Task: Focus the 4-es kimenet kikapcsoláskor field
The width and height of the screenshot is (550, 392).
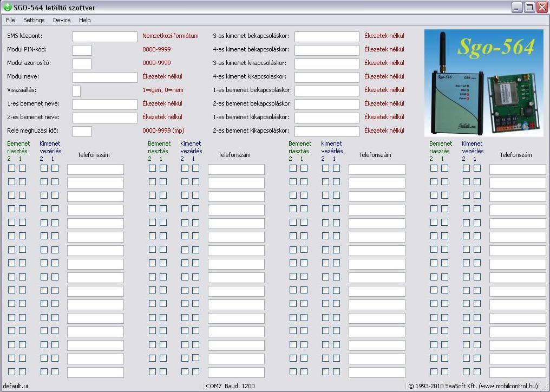Action: (327, 77)
